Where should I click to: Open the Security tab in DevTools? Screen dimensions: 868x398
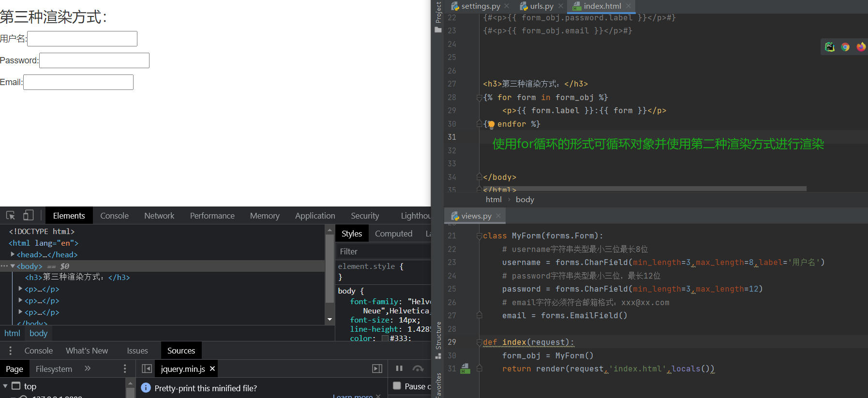click(x=365, y=216)
